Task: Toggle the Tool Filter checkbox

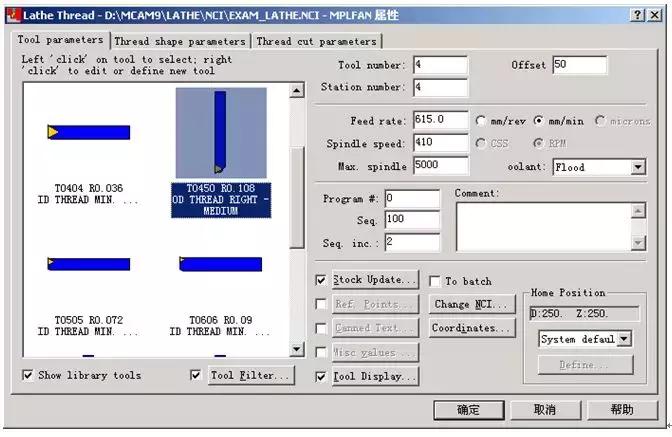Action: [x=195, y=375]
